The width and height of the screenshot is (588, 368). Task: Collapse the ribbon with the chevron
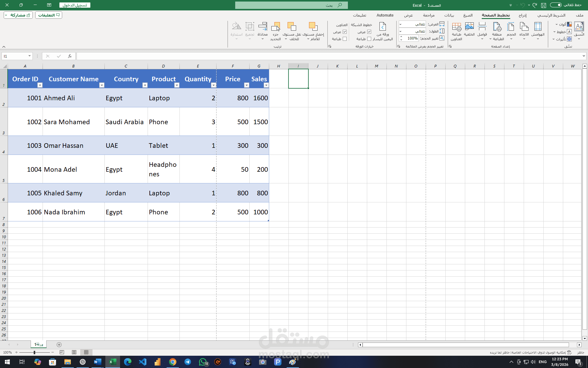click(x=4, y=47)
